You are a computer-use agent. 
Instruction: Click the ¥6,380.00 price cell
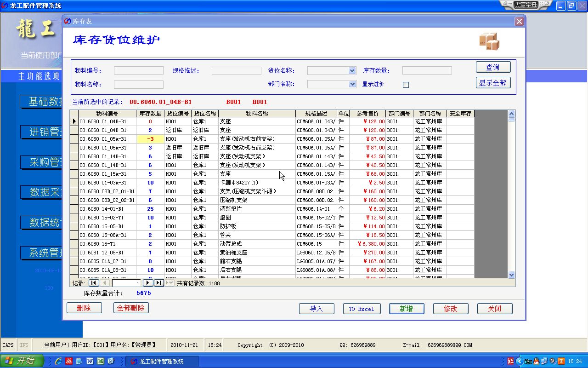367,244
